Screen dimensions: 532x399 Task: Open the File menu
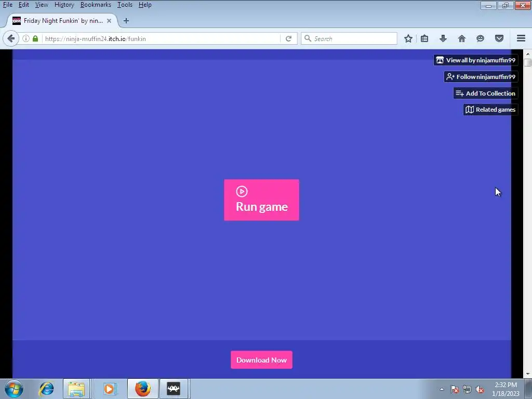pos(7,5)
